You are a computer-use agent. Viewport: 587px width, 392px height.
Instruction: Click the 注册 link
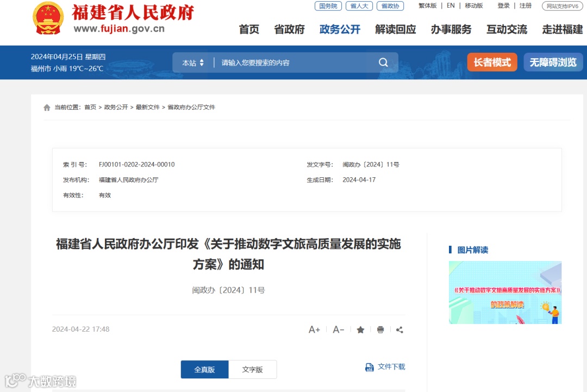(x=526, y=5)
